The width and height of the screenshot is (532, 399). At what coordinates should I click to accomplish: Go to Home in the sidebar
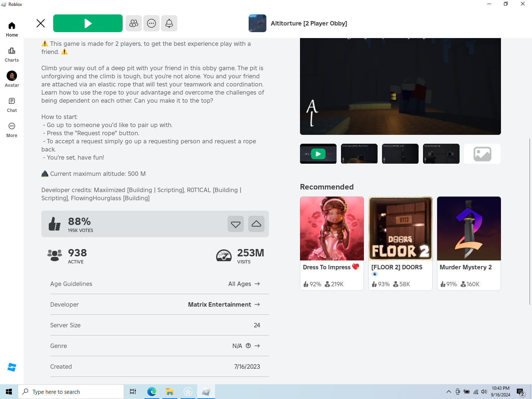coord(12,29)
